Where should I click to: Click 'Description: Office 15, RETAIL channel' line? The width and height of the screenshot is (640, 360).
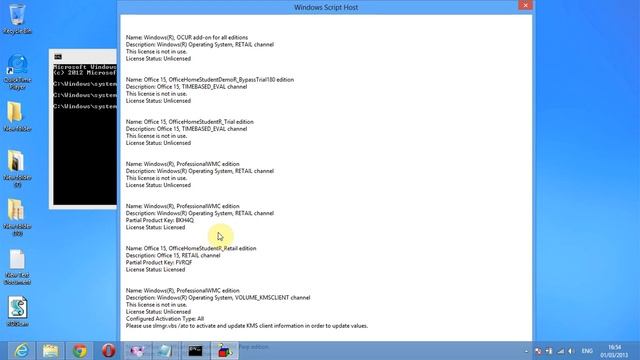[x=173, y=256]
